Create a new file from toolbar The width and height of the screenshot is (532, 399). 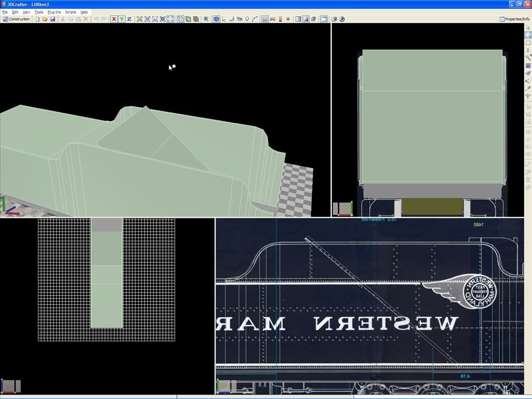(x=37, y=19)
